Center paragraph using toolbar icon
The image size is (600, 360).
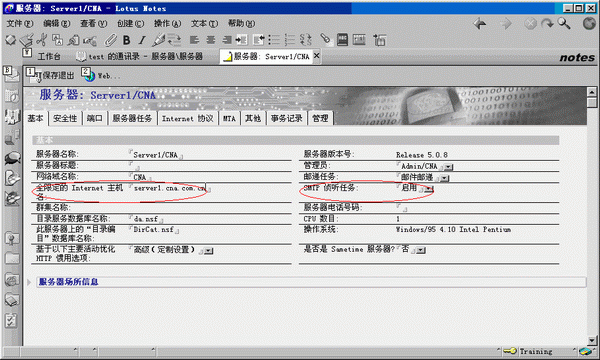[x=210, y=40]
